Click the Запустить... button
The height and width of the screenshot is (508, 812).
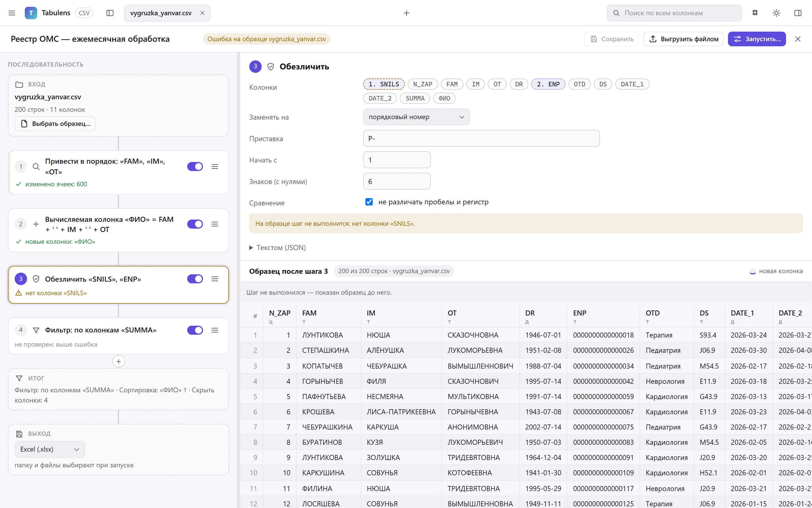757,39
